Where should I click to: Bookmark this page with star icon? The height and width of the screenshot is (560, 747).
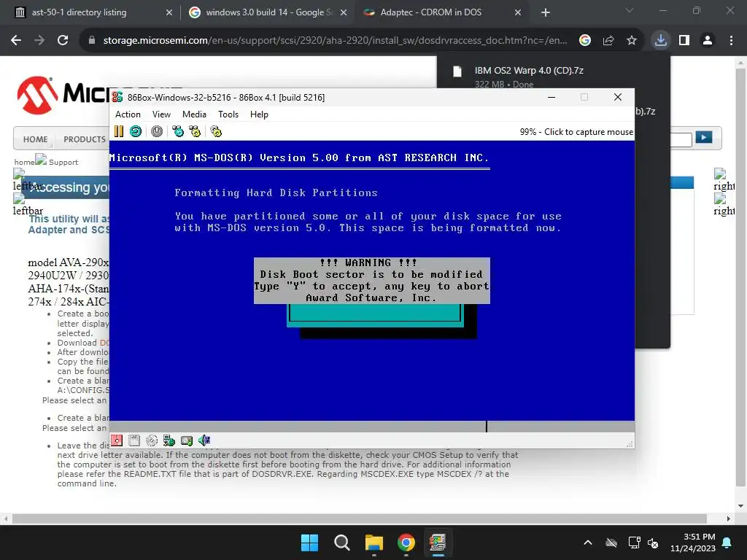pyautogui.click(x=632, y=41)
